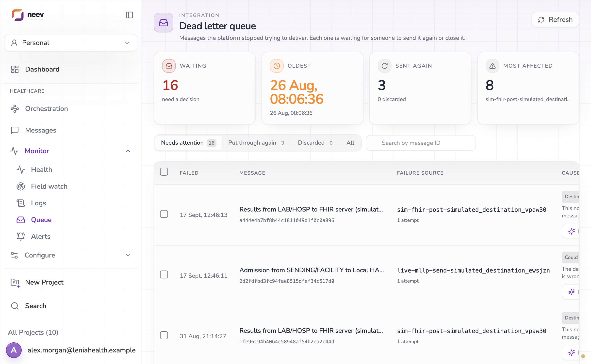Click AI sparkle icon for a444e4b7 row

[571, 231]
